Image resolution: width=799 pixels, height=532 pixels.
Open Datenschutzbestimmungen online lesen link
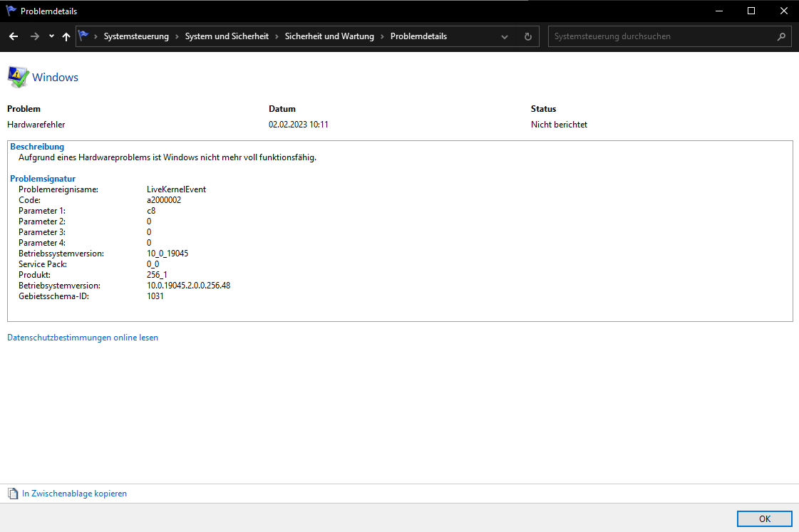[83, 338]
